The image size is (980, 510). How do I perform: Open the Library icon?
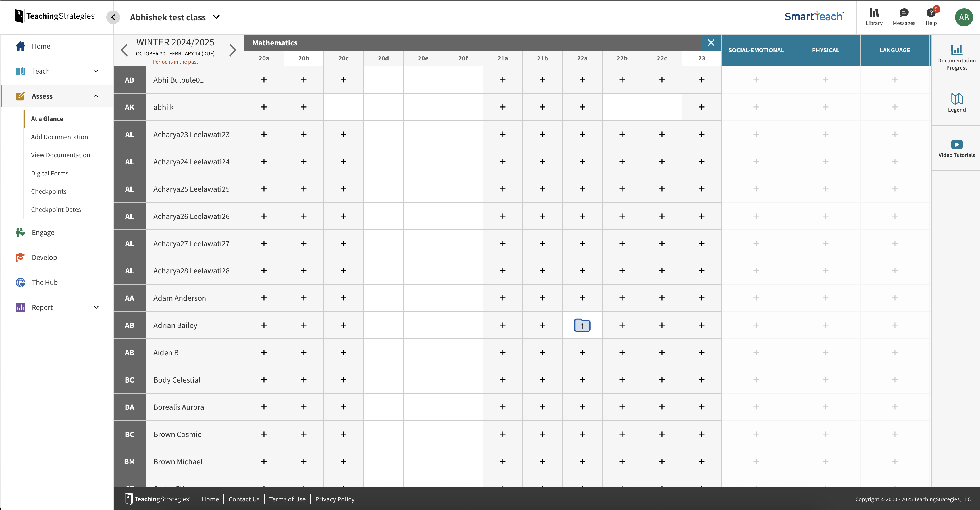[x=874, y=17]
